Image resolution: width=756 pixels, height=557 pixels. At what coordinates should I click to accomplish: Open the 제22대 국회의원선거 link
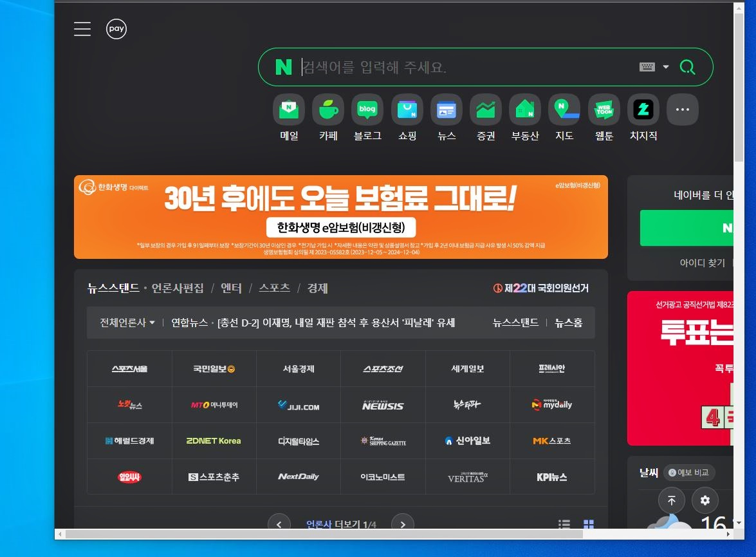pos(541,288)
